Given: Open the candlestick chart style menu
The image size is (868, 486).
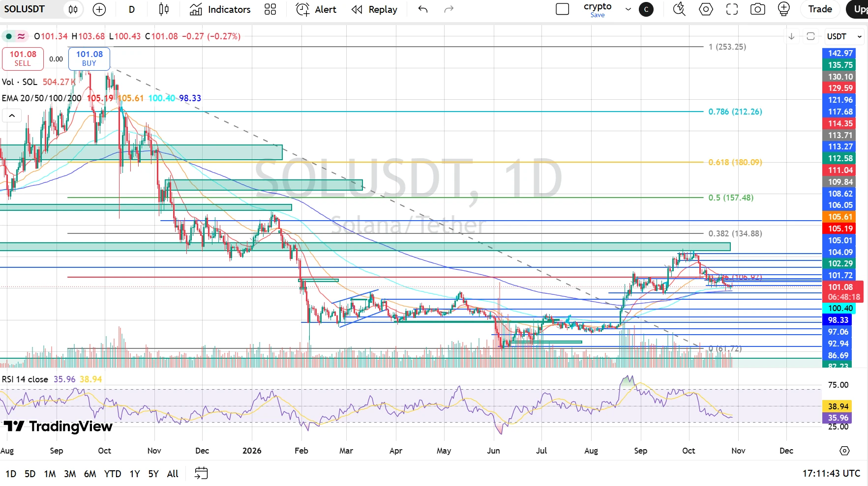Looking at the screenshot, I should pos(164,9).
